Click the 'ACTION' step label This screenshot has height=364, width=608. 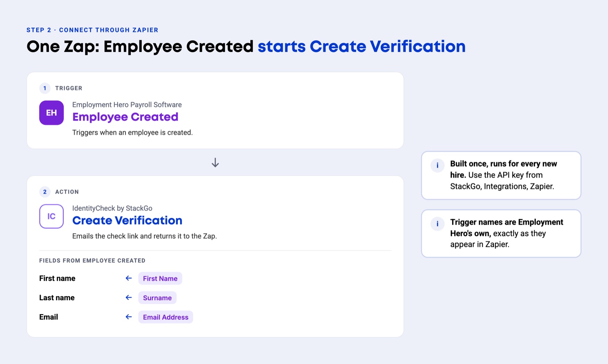click(x=67, y=192)
